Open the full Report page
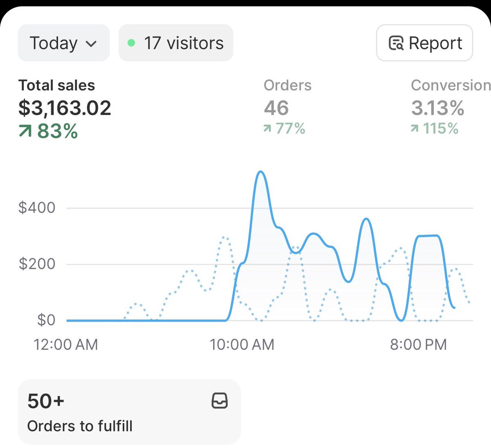The image size is (491, 448). 424,43
